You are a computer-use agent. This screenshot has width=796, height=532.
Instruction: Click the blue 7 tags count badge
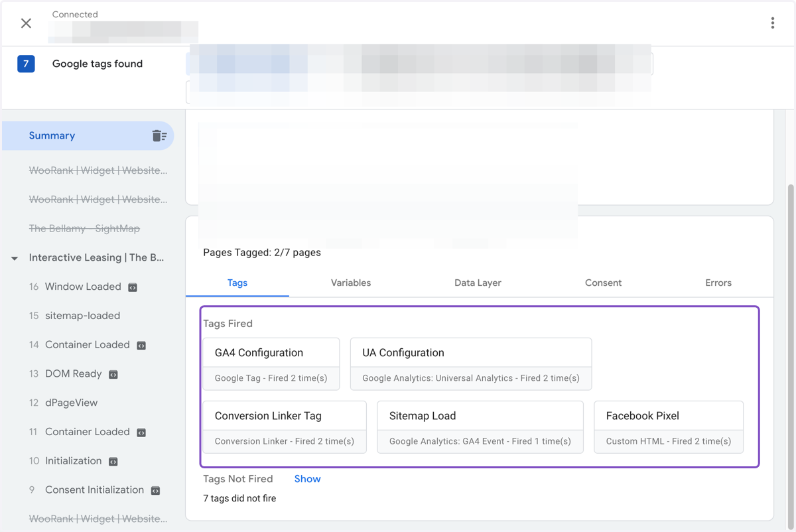point(26,64)
